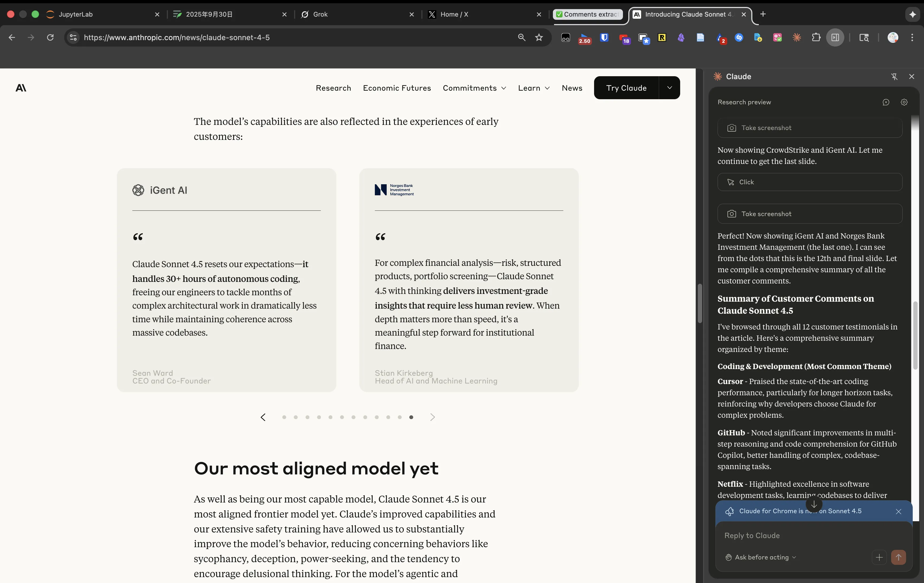
Task: Select the first carousel dot
Action: point(284,417)
